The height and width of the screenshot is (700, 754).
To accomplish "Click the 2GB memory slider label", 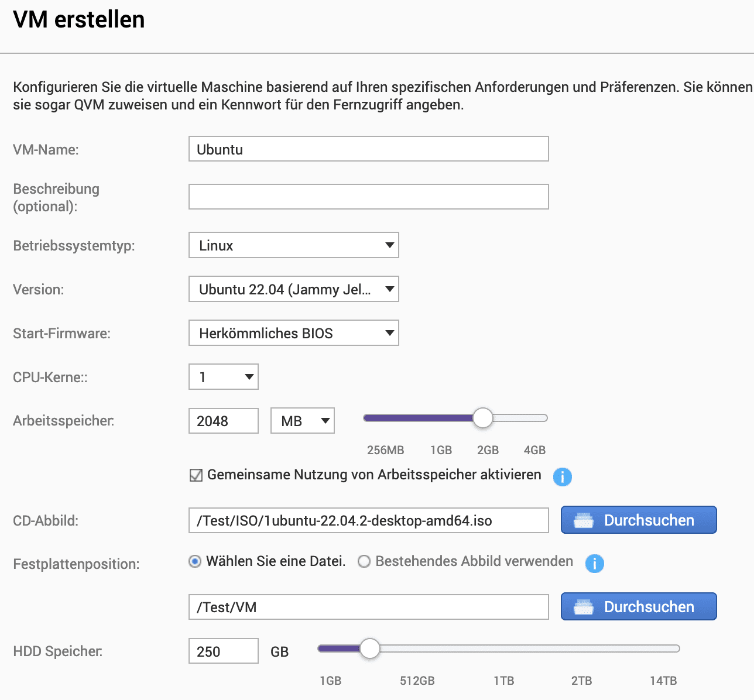I will tap(488, 450).
